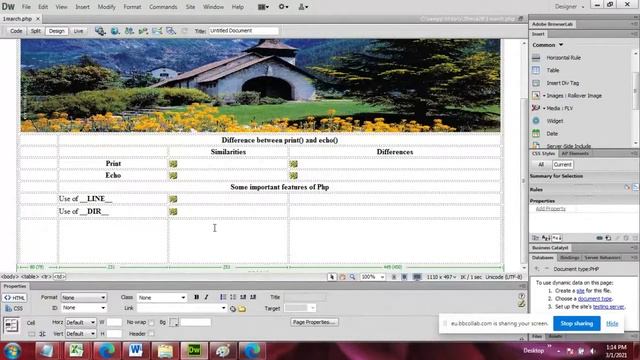This screenshot has height=360, width=640.
Task: Open the Layout menu bar dropdown
Action: coord(263,7)
